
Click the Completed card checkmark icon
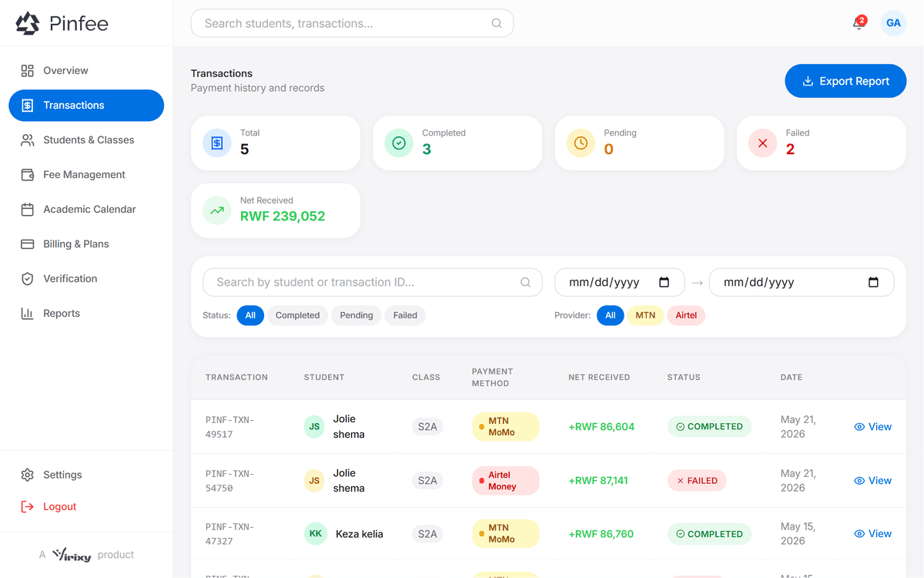click(399, 143)
